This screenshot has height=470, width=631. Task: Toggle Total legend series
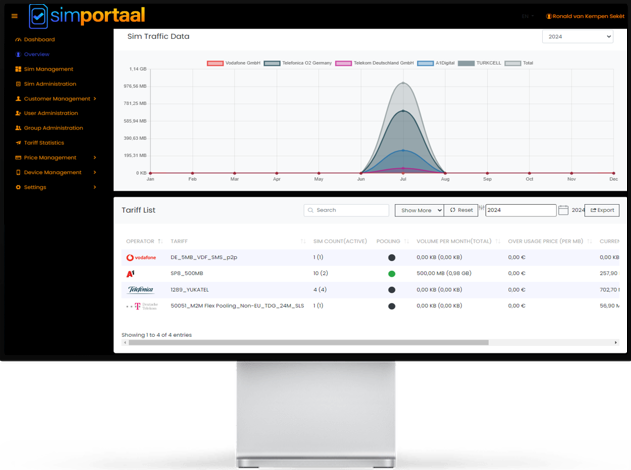click(x=519, y=63)
